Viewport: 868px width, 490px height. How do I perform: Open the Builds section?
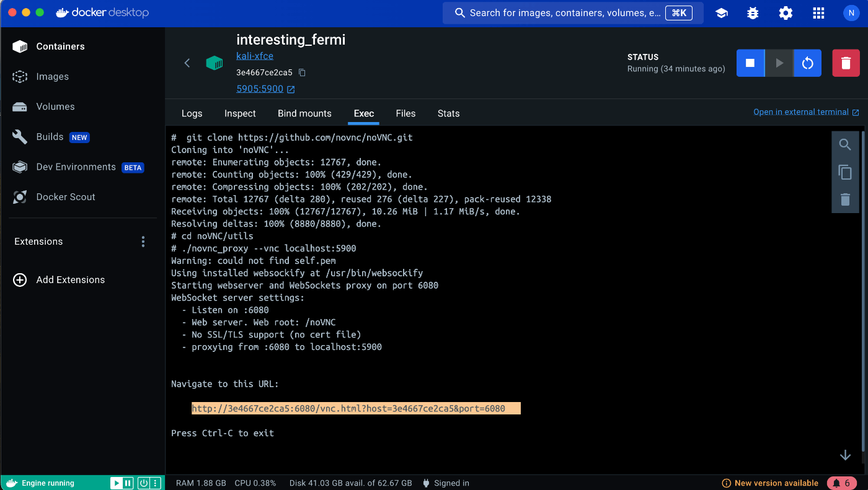coord(50,137)
